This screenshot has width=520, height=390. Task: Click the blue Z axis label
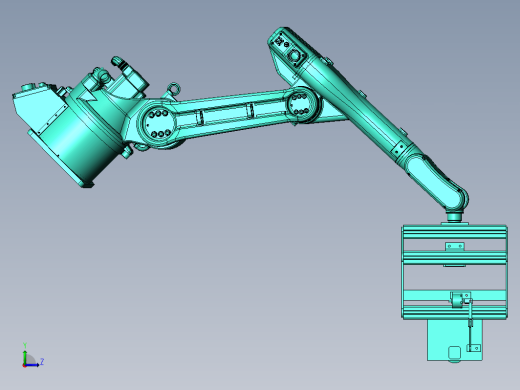pos(42,361)
